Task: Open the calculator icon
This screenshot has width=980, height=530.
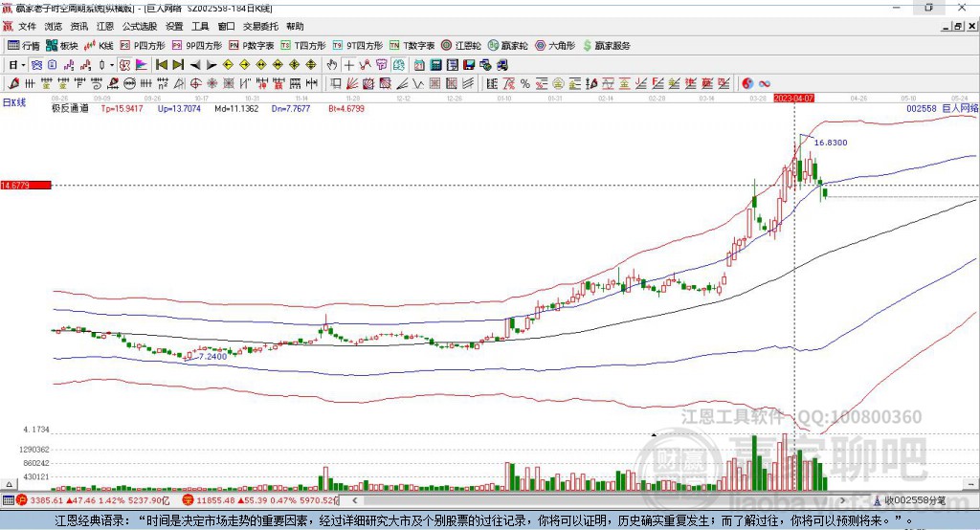Action: point(435,65)
